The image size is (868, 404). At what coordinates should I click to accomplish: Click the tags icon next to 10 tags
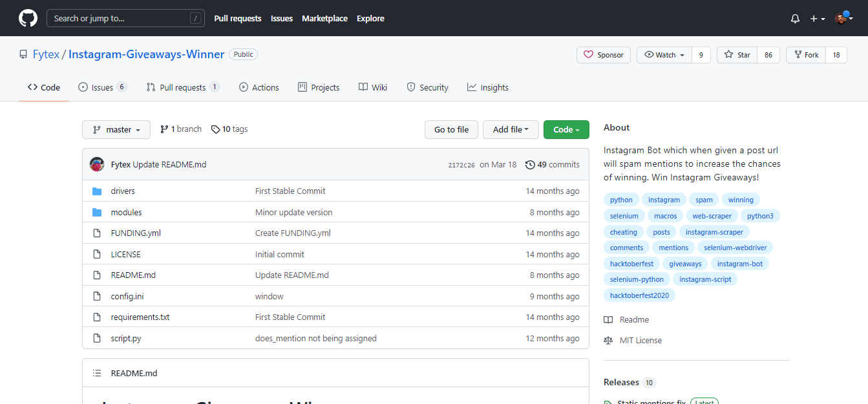(216, 129)
